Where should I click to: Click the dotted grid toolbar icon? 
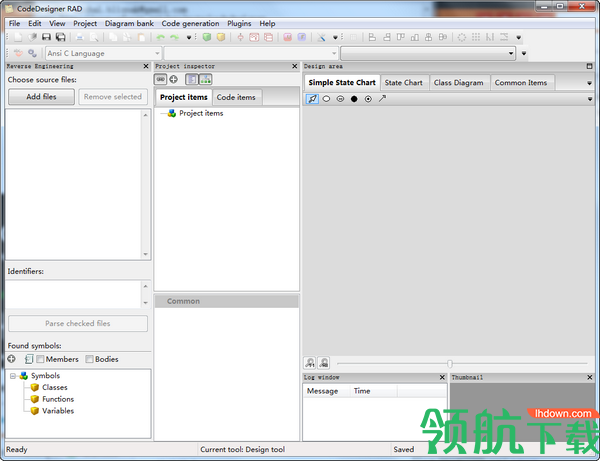pos(476,37)
